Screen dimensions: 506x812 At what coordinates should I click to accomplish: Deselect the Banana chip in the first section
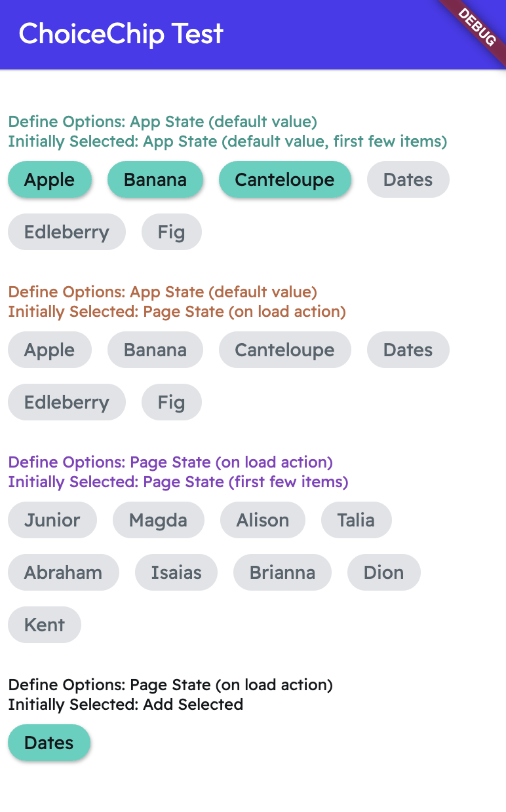(155, 179)
